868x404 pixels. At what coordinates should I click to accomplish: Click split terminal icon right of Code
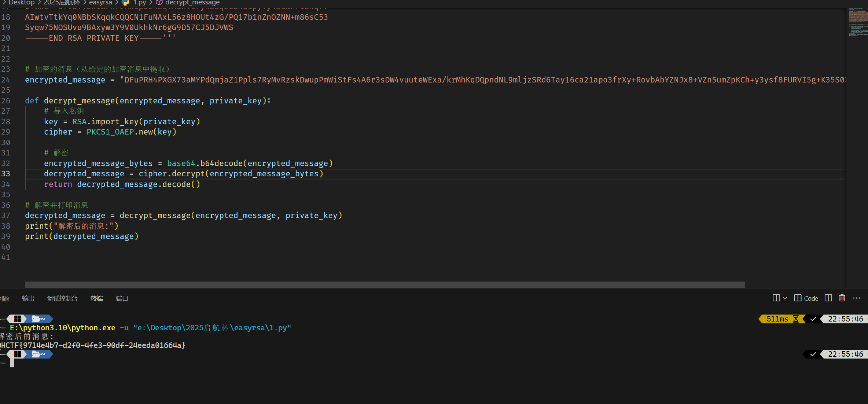click(x=828, y=298)
